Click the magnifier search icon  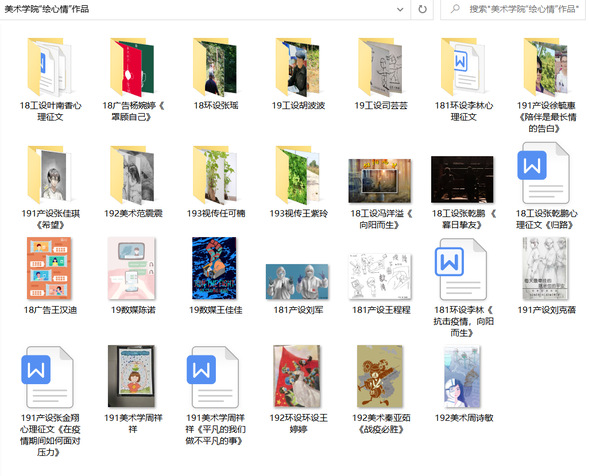[455, 9]
